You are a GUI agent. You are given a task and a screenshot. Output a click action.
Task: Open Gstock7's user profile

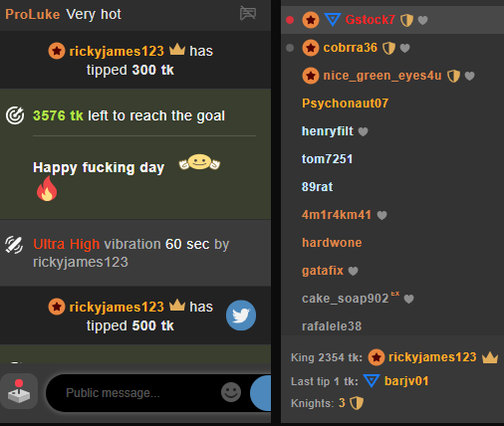pyautogui.click(x=370, y=20)
